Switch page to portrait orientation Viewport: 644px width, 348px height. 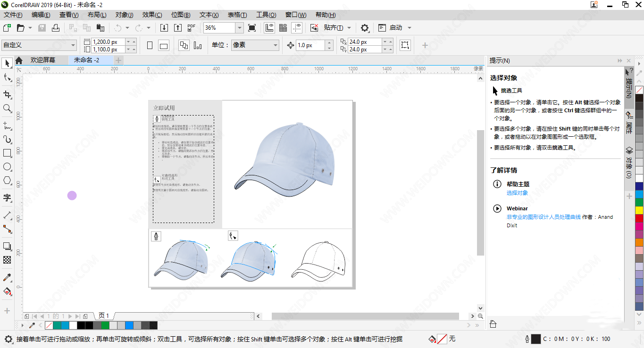point(150,45)
